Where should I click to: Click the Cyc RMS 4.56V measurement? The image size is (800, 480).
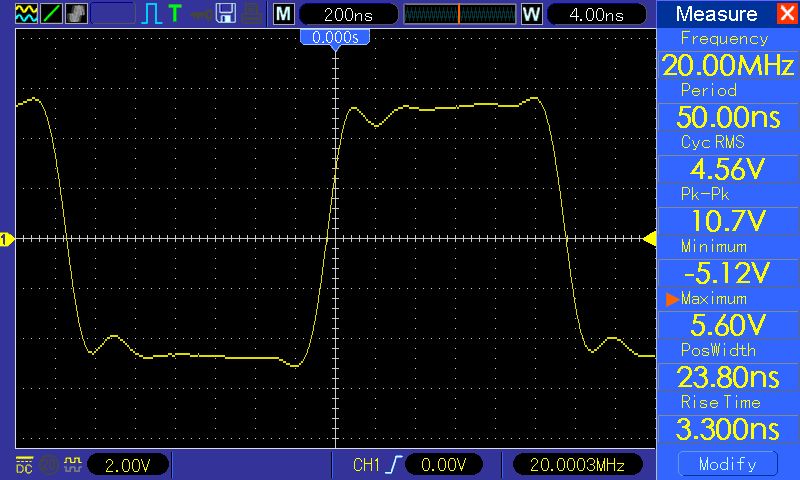coord(728,159)
